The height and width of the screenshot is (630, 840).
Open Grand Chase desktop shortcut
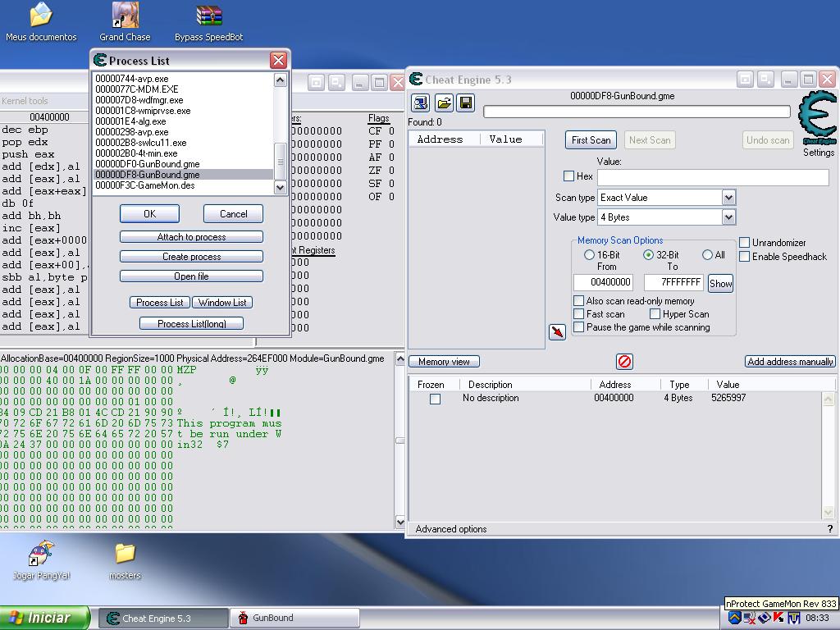(125, 22)
